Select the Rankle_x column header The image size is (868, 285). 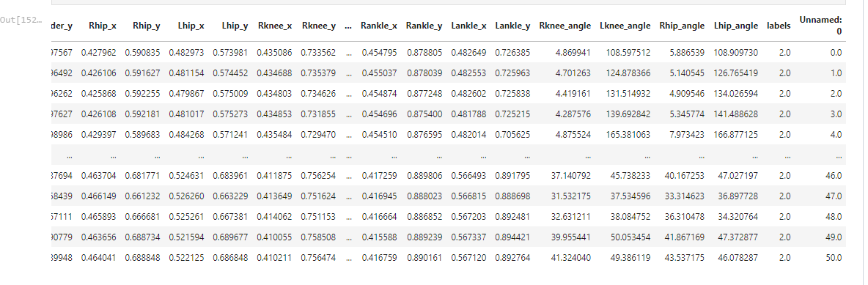(x=378, y=26)
